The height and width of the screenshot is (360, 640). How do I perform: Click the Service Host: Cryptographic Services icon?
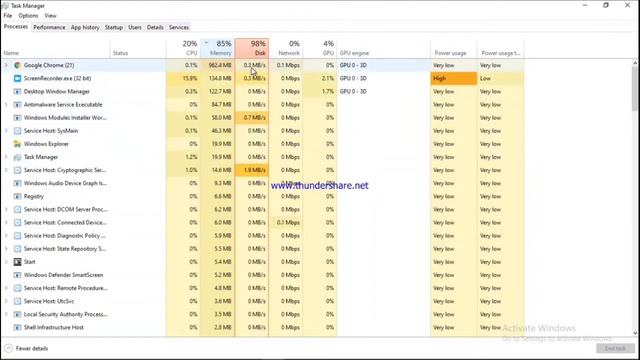coord(17,170)
